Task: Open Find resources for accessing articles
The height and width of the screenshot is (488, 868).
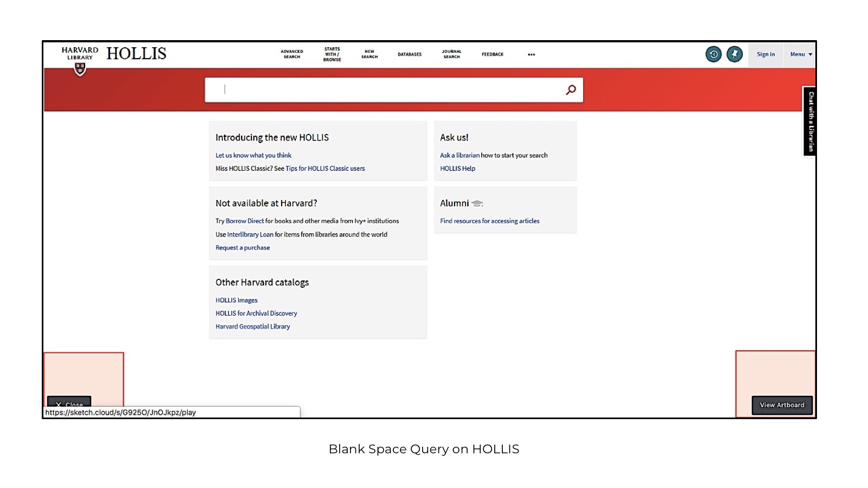Action: point(490,221)
